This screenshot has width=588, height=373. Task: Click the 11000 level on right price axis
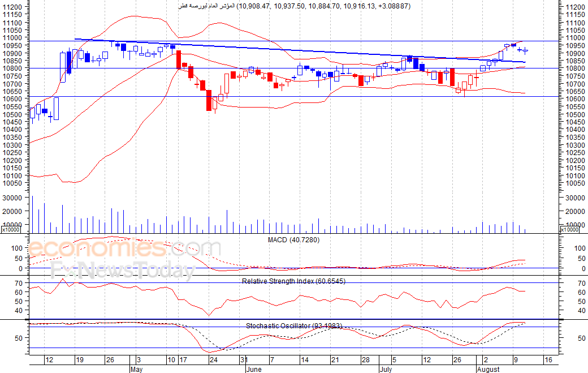(x=575, y=37)
